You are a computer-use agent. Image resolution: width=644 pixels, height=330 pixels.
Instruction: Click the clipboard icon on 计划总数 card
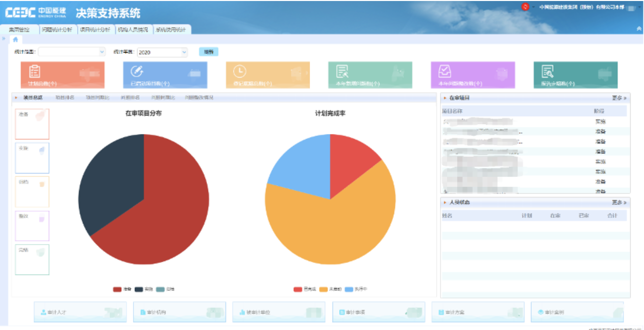coord(34,72)
